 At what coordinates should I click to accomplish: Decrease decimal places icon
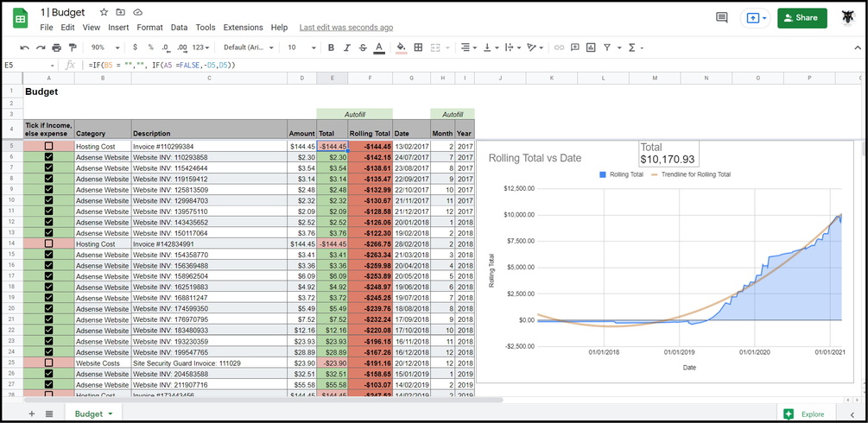tap(166, 47)
